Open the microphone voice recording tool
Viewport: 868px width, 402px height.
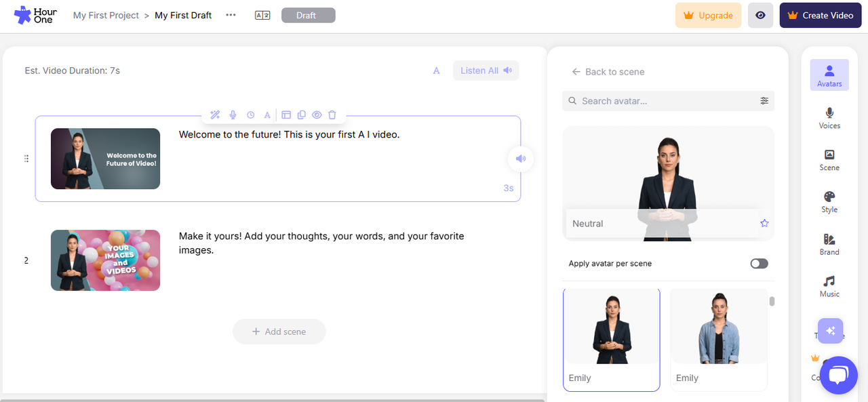233,115
